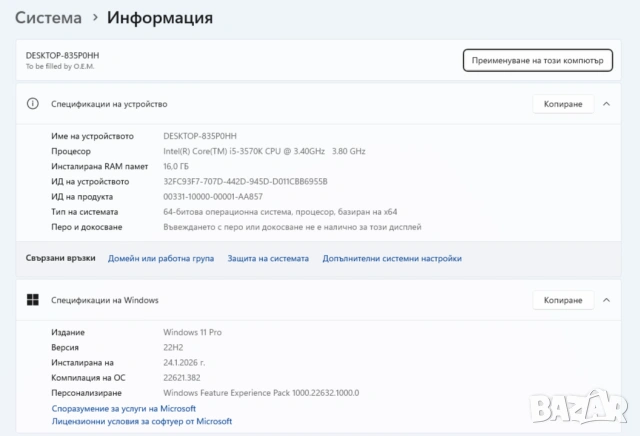Viewport: 640px width, 436px height.
Task: Click the Издание label
Action: (x=68, y=332)
